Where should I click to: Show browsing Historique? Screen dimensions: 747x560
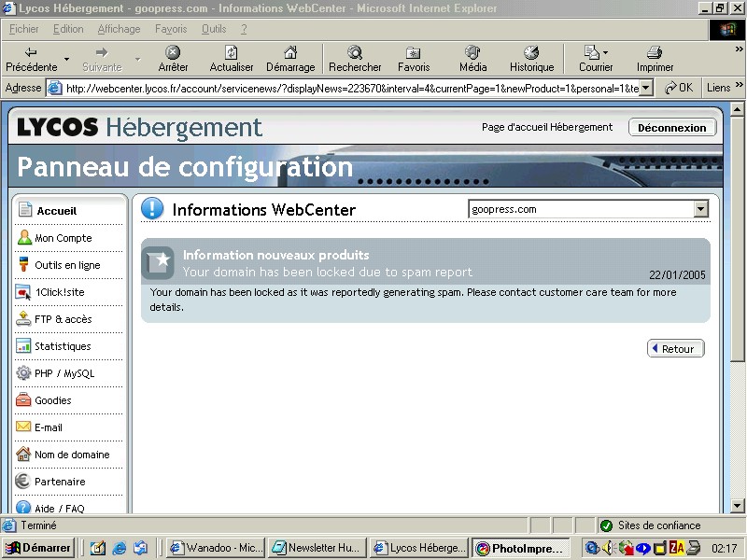531,59
